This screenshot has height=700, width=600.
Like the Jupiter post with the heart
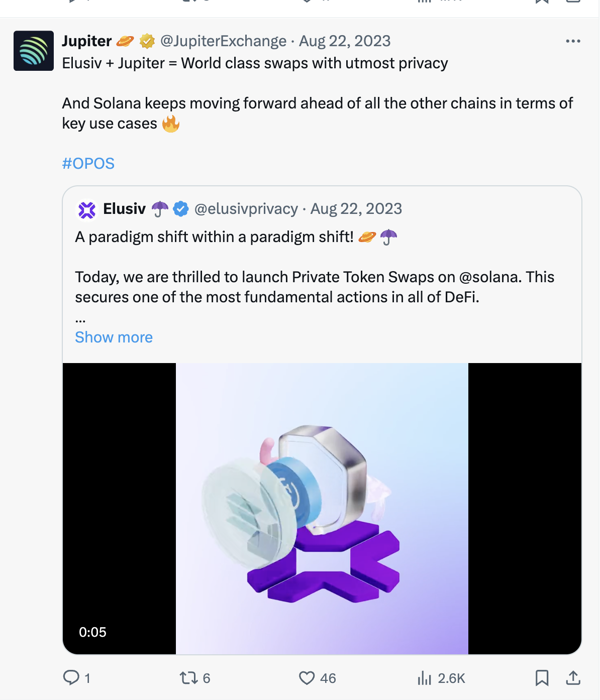coord(307,678)
